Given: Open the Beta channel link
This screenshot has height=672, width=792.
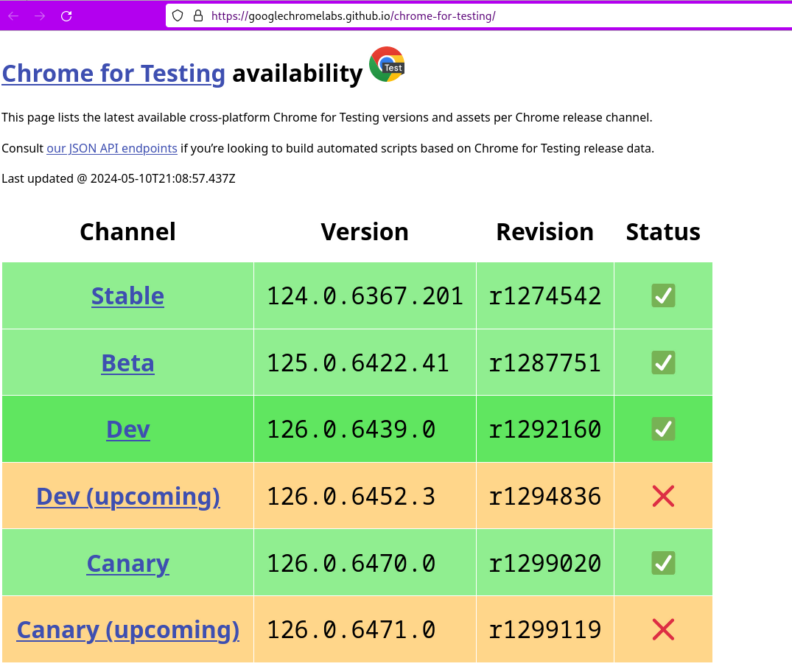Looking at the screenshot, I should [x=127, y=363].
